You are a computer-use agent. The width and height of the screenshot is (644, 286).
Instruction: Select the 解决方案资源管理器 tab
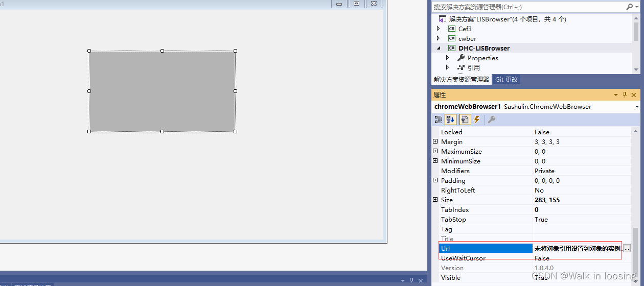462,80
